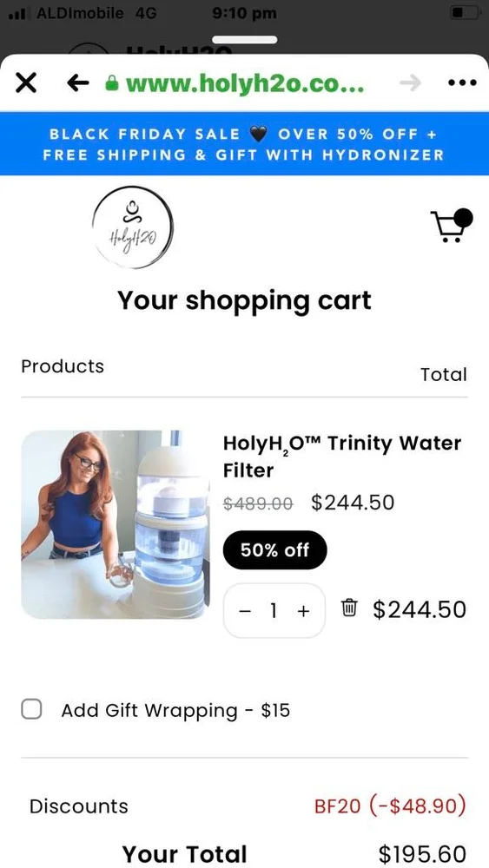
Task: Go back using the left arrow icon
Action: (78, 83)
